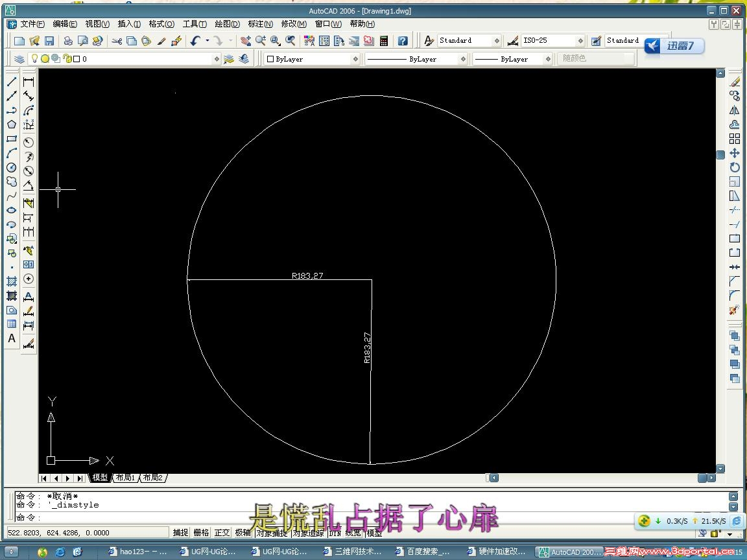Select the Revision Cloud tool
The image size is (747, 560).
12,182
